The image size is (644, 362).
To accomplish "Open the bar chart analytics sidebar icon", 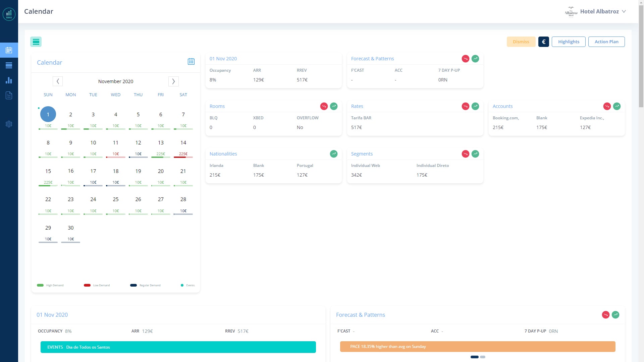I will click(9, 80).
